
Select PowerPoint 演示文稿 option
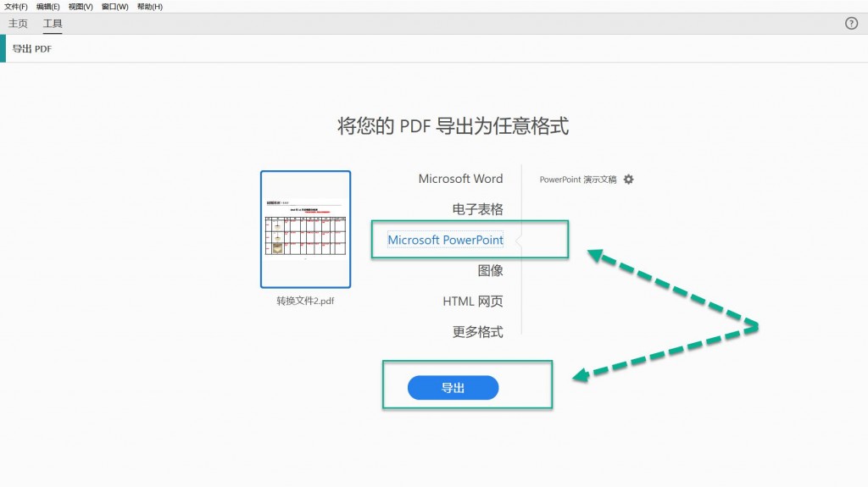pos(578,180)
